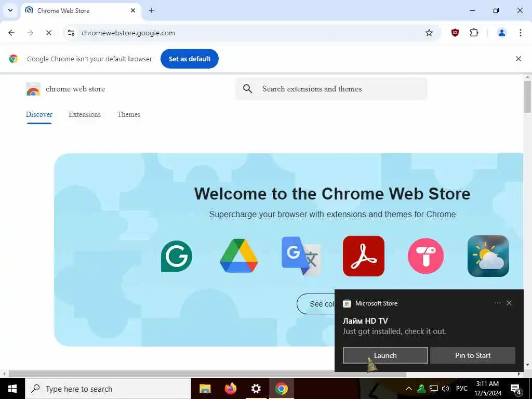Open a new tab with plus button
This screenshot has height=399, width=532.
click(x=152, y=10)
